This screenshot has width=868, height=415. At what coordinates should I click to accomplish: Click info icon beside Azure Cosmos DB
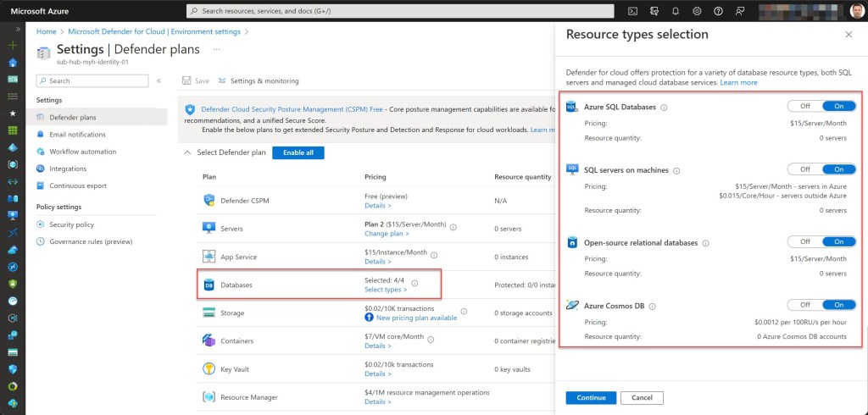[651, 305]
